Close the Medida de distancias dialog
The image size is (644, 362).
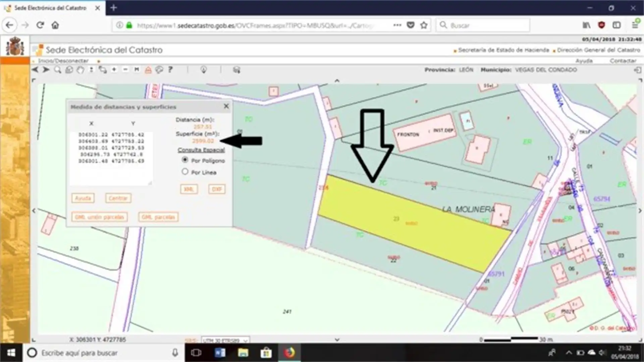tap(226, 106)
